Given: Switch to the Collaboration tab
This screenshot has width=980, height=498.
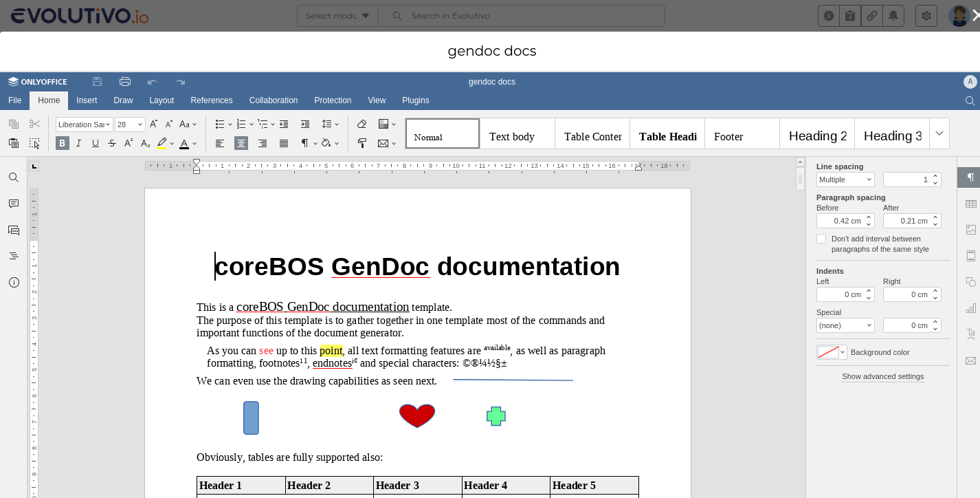Looking at the screenshot, I should (274, 100).
